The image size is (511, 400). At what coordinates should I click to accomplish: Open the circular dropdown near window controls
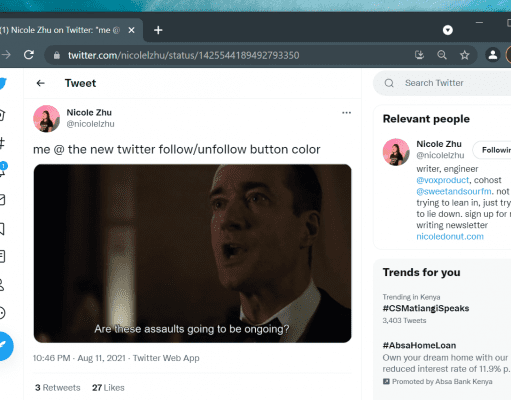(448, 30)
